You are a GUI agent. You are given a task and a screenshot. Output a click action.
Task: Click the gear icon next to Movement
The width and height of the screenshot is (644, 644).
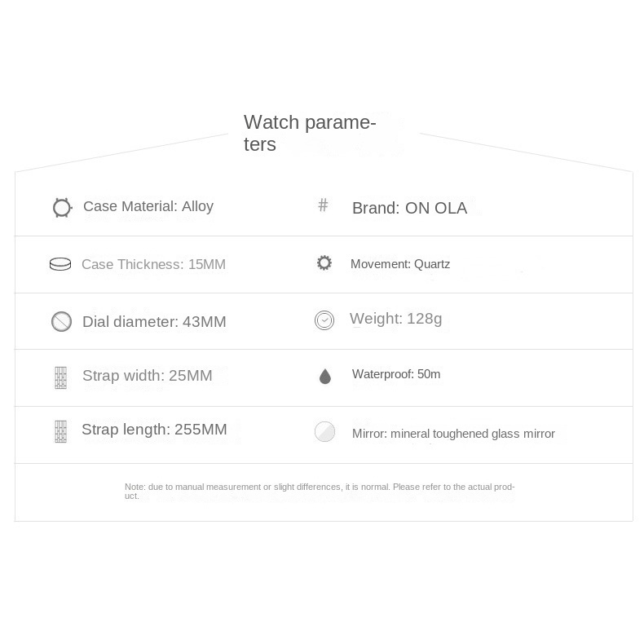(324, 263)
